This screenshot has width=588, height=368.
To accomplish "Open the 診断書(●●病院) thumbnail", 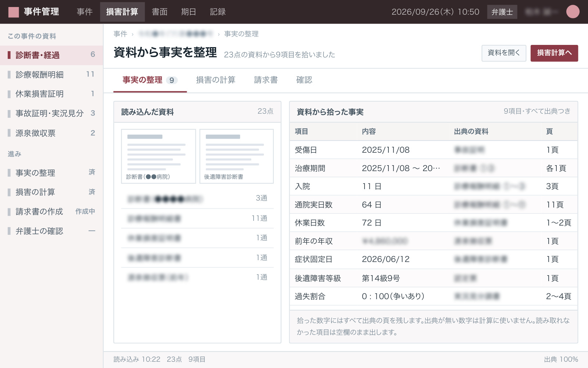I will pyautogui.click(x=158, y=156).
